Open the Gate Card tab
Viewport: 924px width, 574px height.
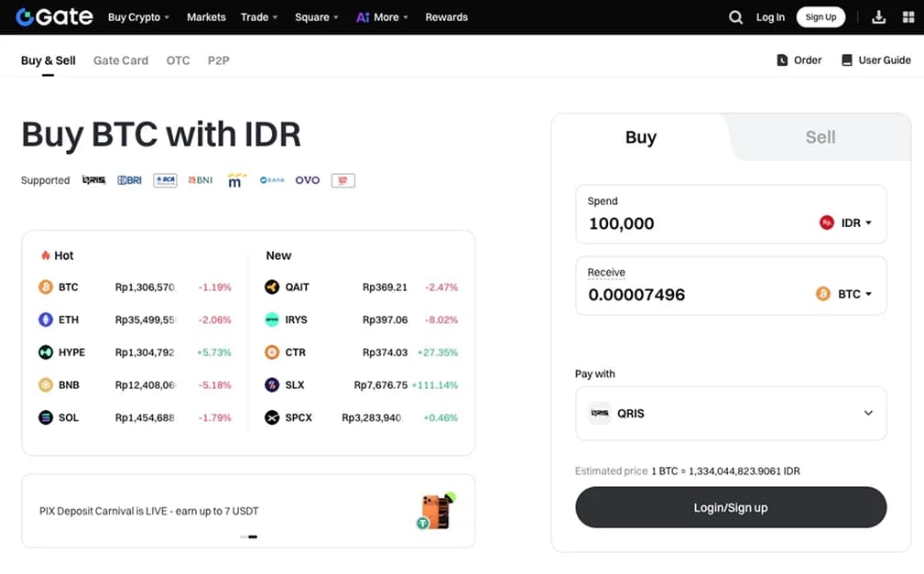[121, 60]
